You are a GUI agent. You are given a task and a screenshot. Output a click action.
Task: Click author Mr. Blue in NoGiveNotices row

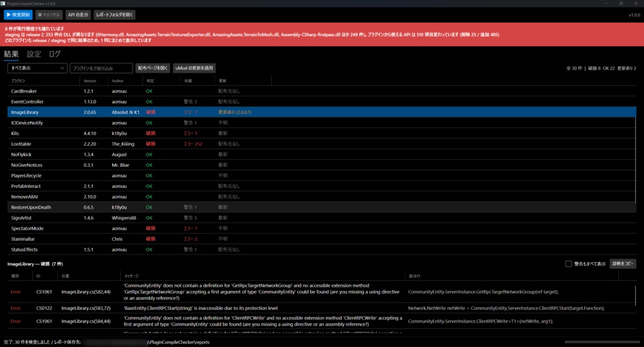(120, 165)
